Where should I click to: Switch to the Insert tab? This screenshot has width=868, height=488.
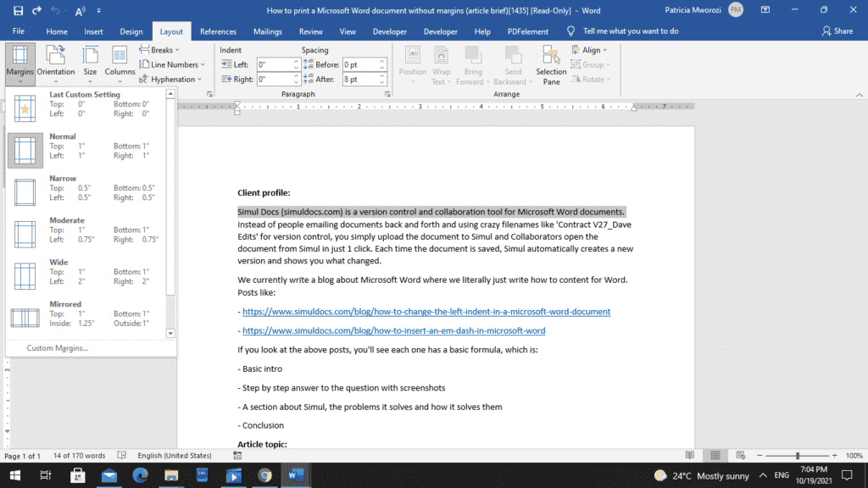click(x=93, y=31)
